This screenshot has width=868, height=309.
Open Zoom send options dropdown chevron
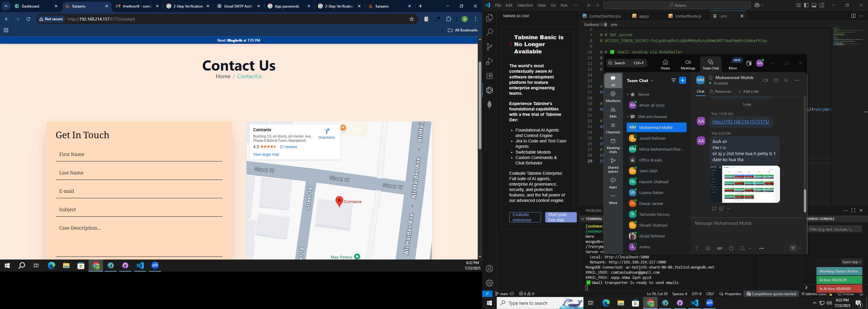(x=800, y=249)
